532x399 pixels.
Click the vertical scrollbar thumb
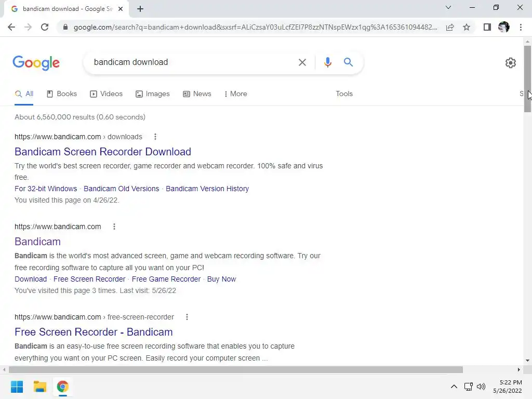[x=527, y=79]
